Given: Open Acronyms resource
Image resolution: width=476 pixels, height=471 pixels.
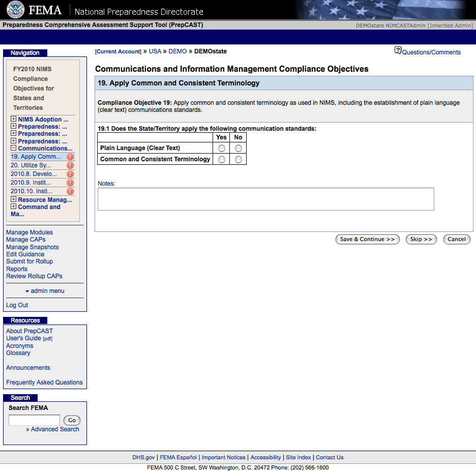Looking at the screenshot, I should click(x=20, y=346).
